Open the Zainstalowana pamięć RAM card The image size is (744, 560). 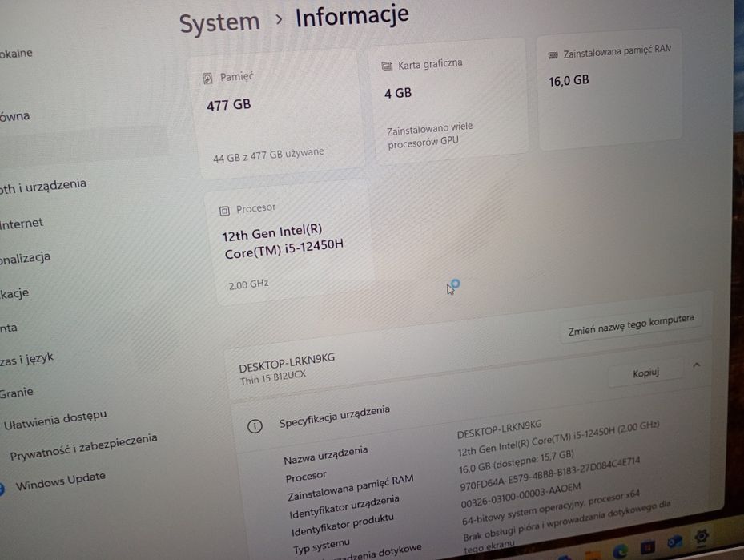tap(609, 88)
